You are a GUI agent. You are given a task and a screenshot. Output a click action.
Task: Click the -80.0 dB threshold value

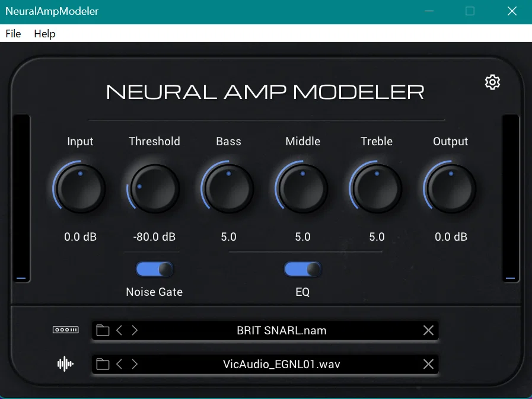pyautogui.click(x=154, y=237)
